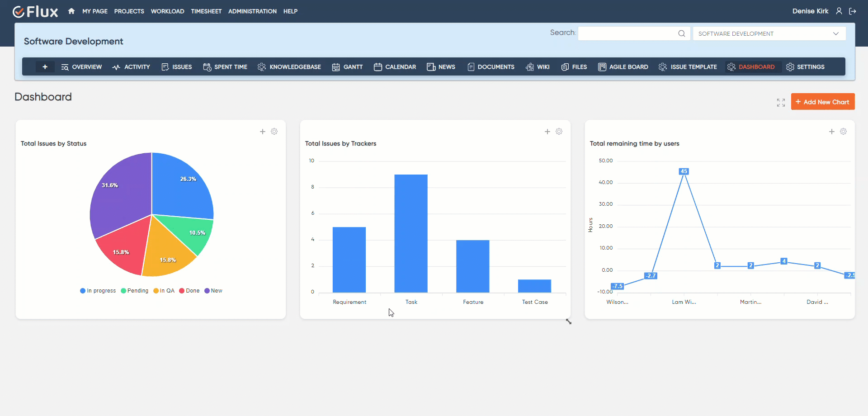Click the logout icon
This screenshot has height=416, width=868.
pos(853,11)
